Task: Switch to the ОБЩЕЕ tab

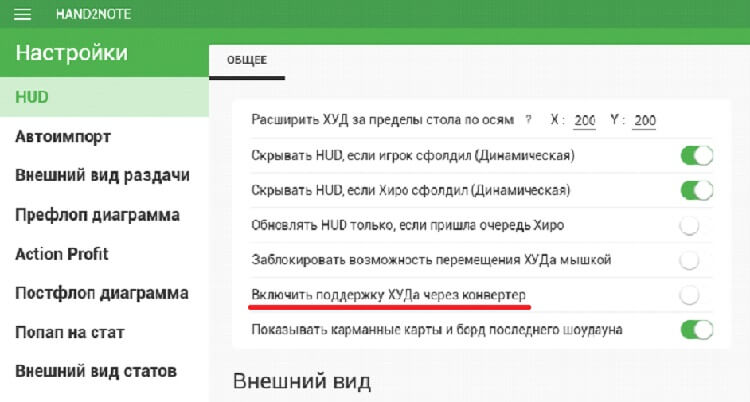Action: (247, 62)
